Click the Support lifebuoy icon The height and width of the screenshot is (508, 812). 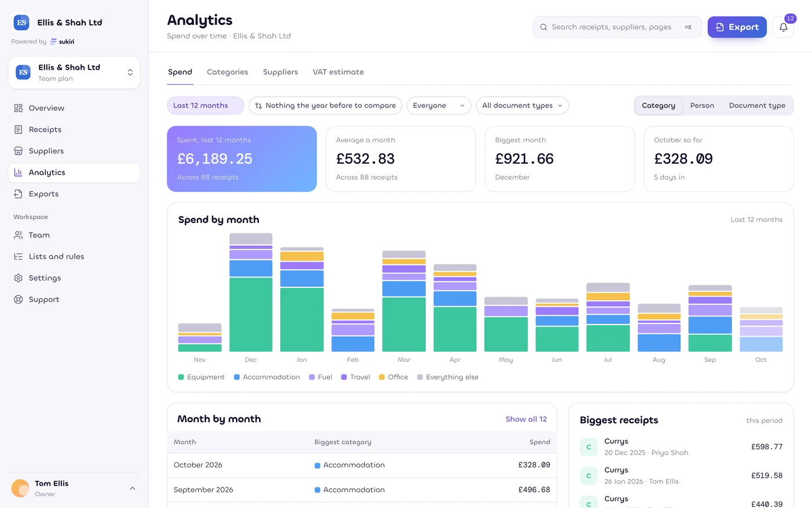click(x=19, y=300)
